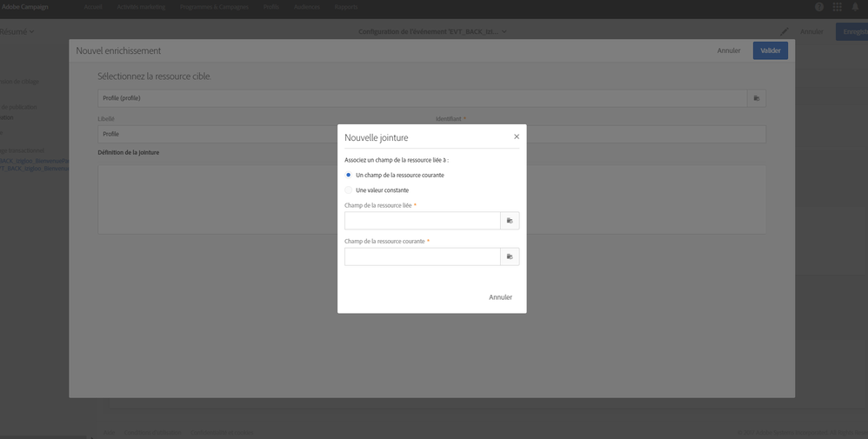This screenshot has height=439, width=868.
Task: Open the linked resource field picker
Action: [x=510, y=221]
